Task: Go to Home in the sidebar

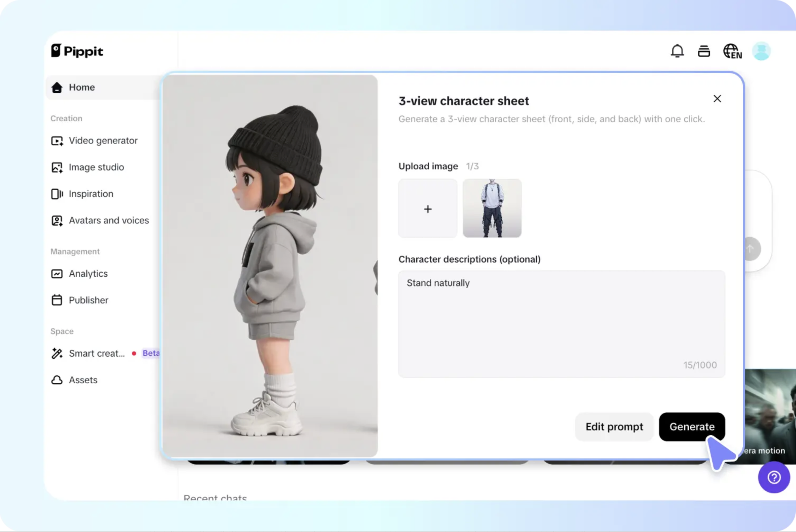Action: 104,88
